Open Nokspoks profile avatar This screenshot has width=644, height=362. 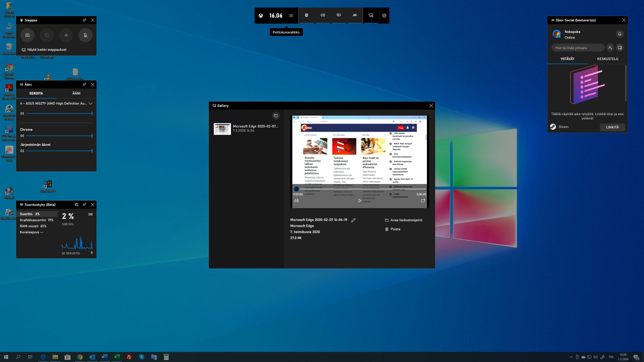556,34
